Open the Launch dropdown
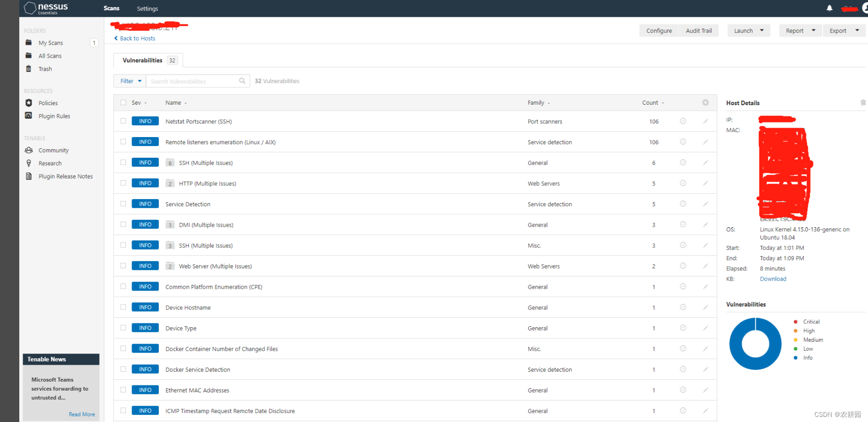Screen dimensions: 868x422 [x=749, y=31]
